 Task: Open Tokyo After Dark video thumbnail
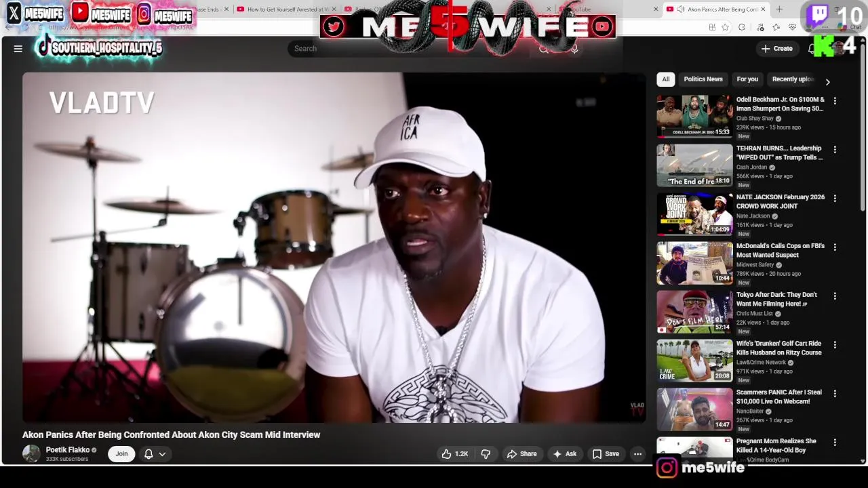click(x=694, y=311)
